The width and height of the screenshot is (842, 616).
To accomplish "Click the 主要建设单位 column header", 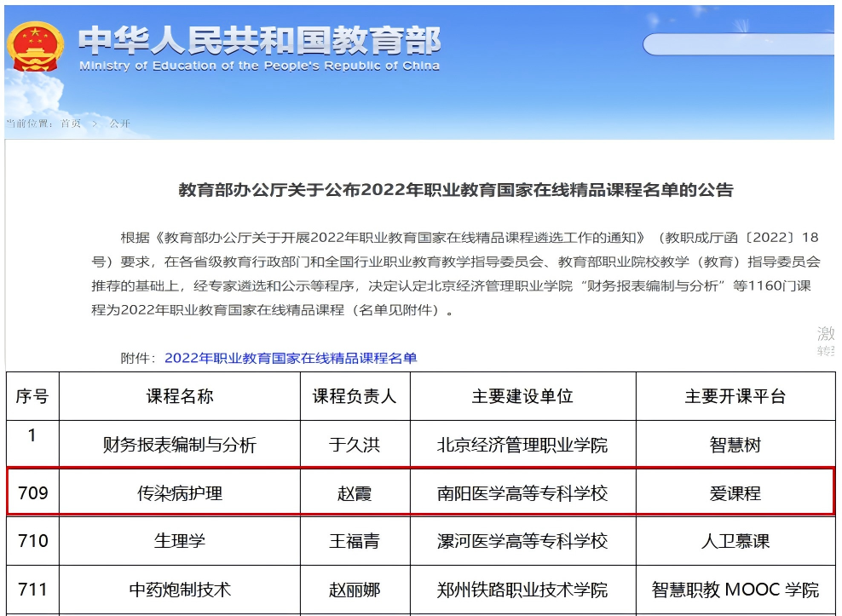I will [522, 396].
